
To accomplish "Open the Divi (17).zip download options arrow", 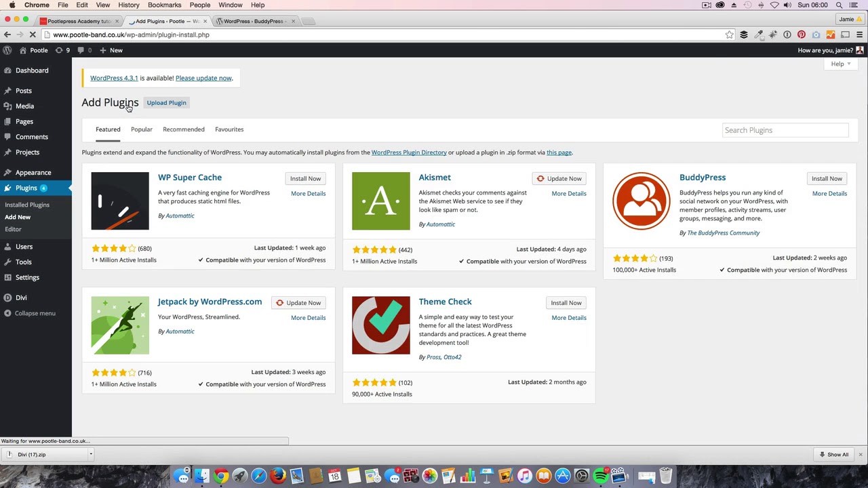I will (x=90, y=455).
